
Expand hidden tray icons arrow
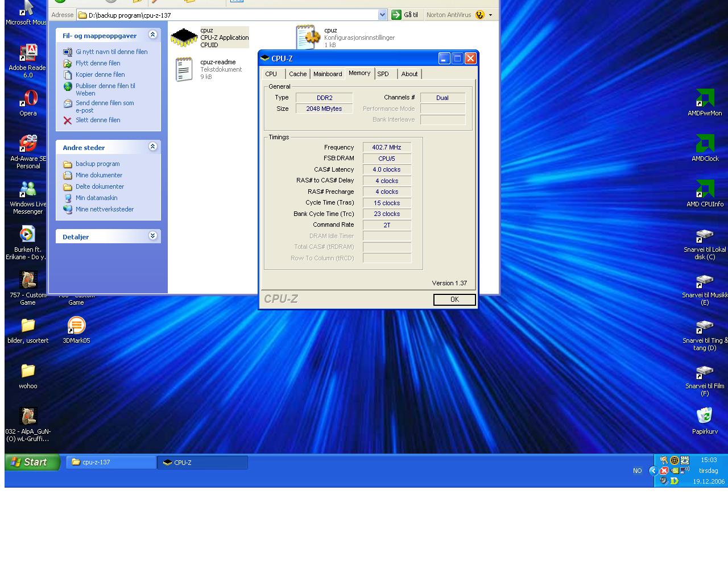[x=653, y=471]
